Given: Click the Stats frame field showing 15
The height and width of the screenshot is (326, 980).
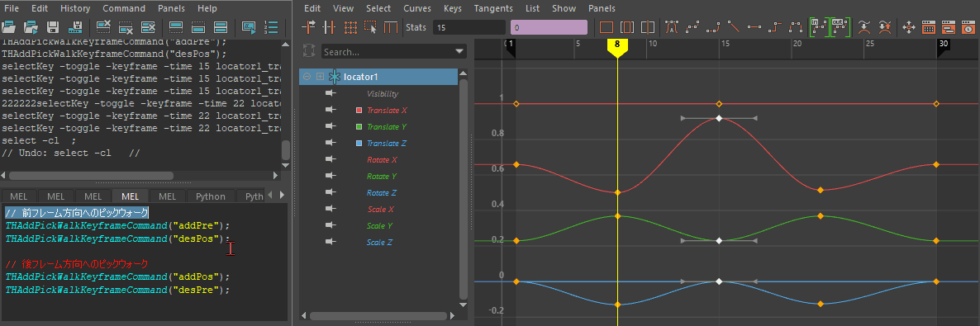Looking at the screenshot, I should [469, 27].
